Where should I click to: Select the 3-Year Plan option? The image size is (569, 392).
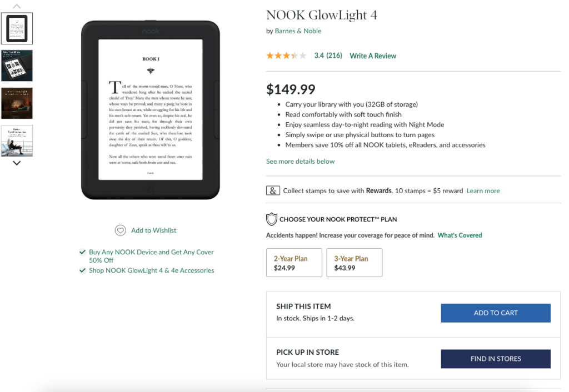click(355, 263)
